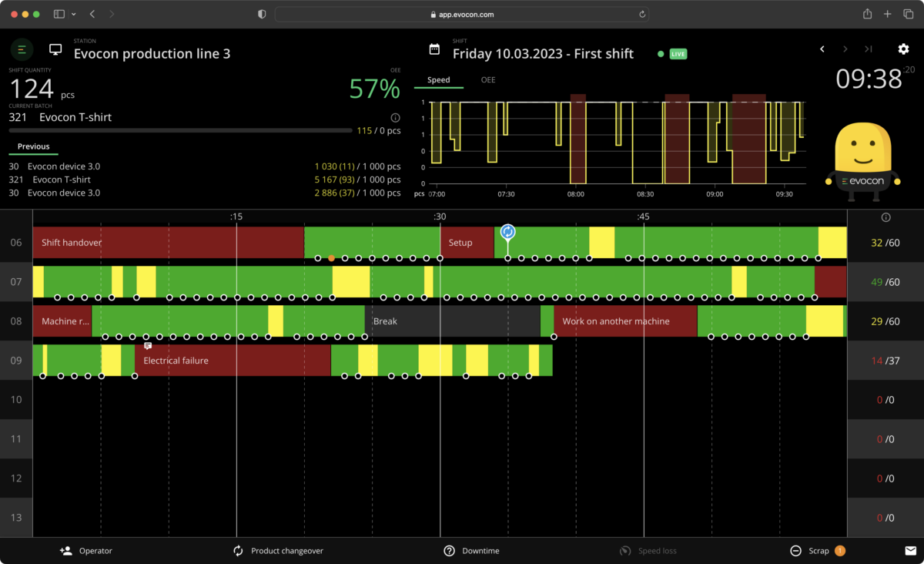Image resolution: width=924 pixels, height=564 pixels.
Task: Open dashboard settings via the gear button
Action: click(x=903, y=49)
